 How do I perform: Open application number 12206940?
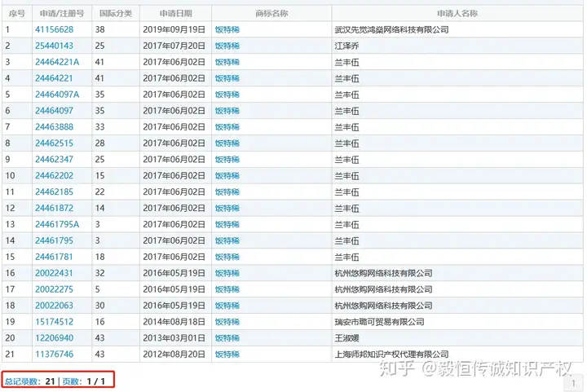[55, 337]
